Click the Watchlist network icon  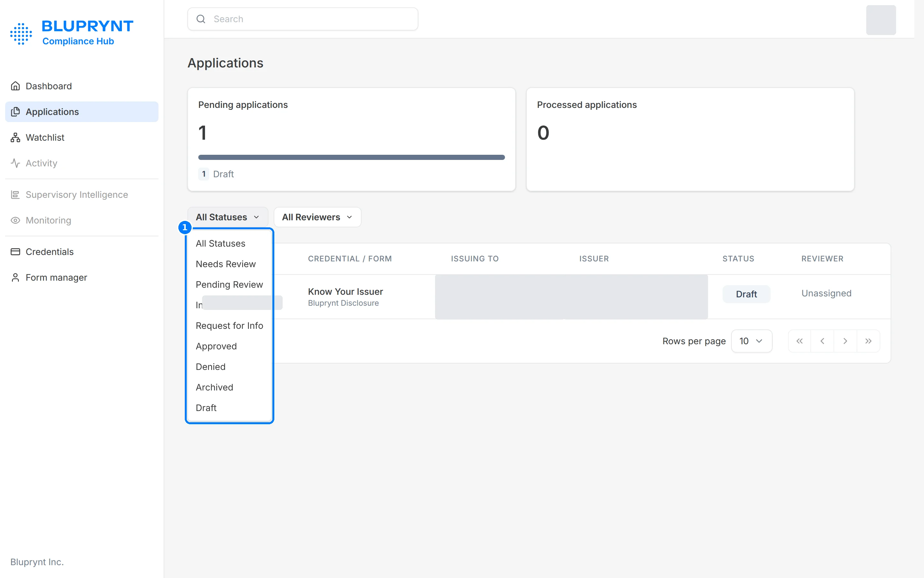point(15,137)
